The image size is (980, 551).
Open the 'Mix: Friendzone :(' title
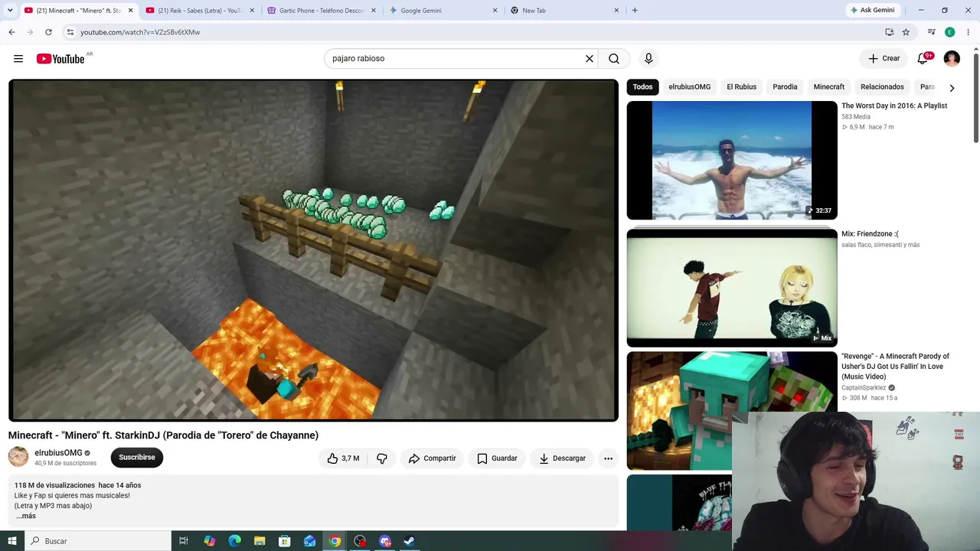click(870, 234)
